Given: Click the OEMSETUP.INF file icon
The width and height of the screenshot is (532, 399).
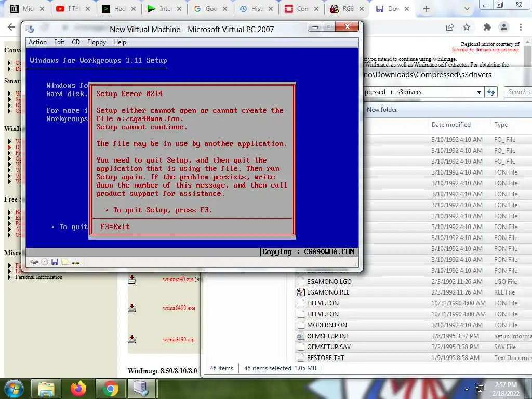Looking at the screenshot, I should tap(301, 336).
